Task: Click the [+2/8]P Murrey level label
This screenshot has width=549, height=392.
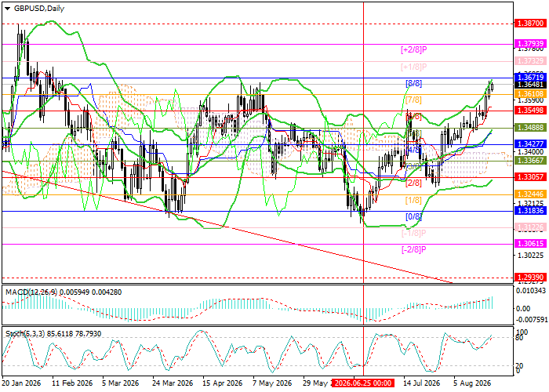Action: (x=414, y=49)
